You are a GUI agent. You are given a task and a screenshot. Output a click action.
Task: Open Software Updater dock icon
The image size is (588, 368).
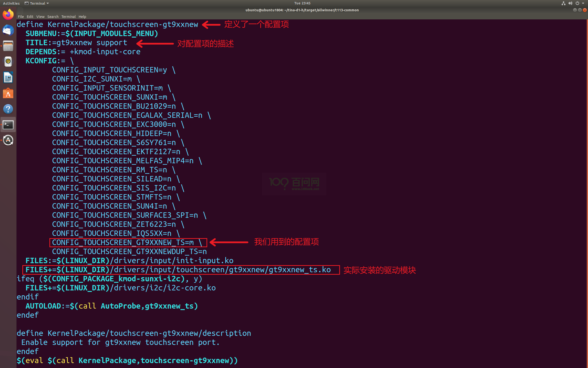point(8,140)
